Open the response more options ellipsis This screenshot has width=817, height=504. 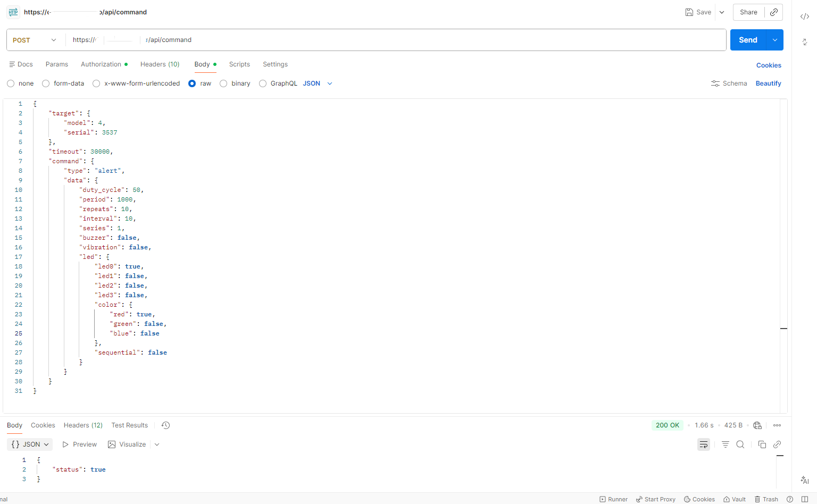click(777, 425)
